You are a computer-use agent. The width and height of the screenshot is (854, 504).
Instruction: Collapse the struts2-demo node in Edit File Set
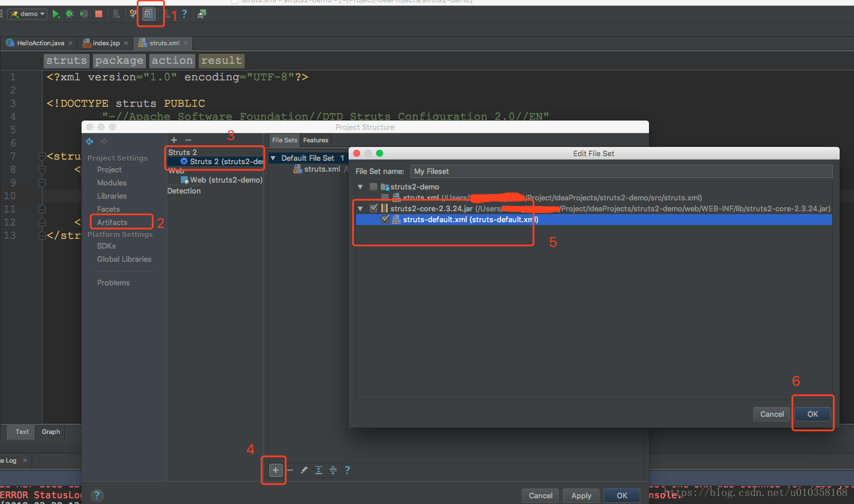[x=360, y=187]
